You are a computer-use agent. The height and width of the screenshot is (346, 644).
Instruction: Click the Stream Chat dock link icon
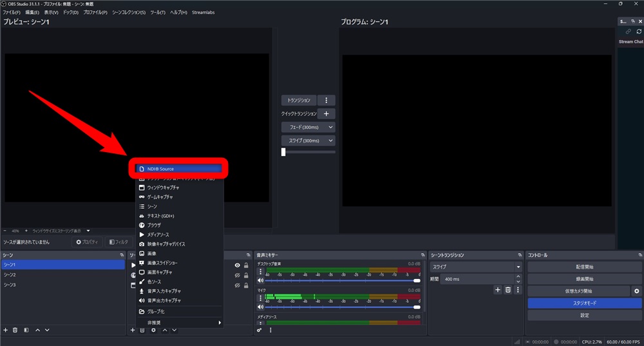(629, 31)
